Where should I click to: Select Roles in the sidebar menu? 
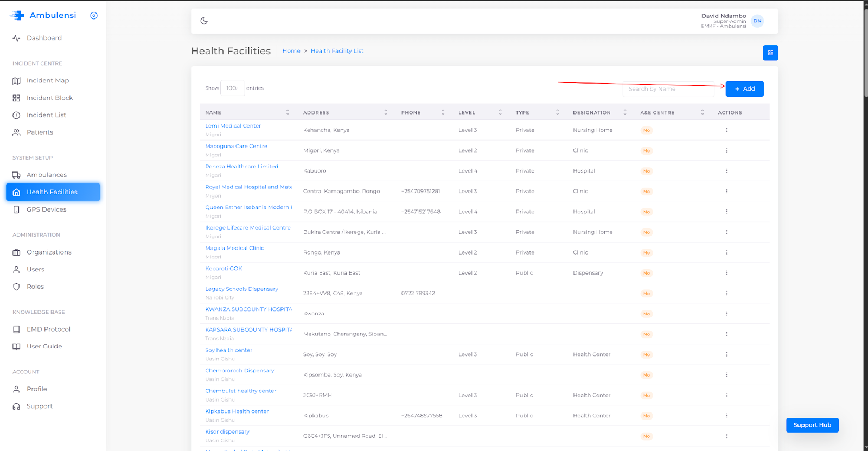point(35,287)
